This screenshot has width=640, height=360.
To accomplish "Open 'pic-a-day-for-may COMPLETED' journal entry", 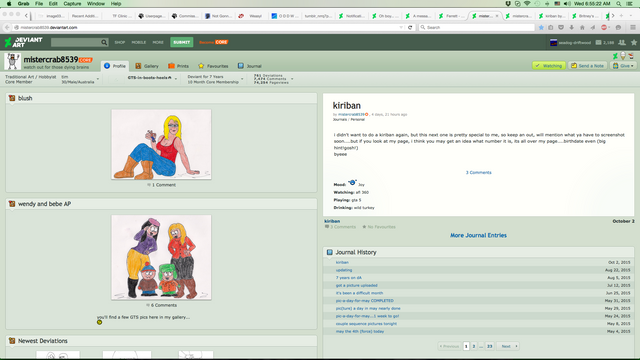I will [x=365, y=301].
